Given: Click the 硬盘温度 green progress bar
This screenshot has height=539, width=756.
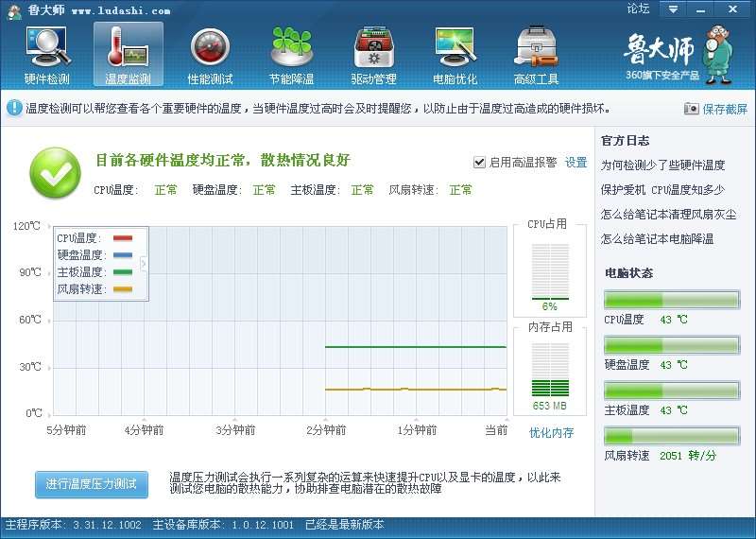Looking at the screenshot, I should pyautogui.click(x=672, y=345).
